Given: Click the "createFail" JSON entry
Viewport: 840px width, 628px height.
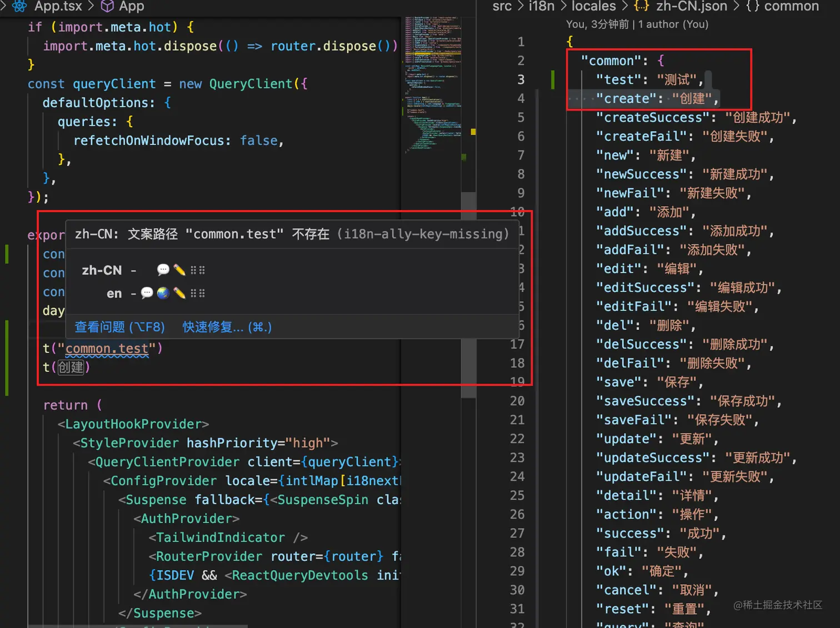Looking at the screenshot, I should (x=685, y=136).
